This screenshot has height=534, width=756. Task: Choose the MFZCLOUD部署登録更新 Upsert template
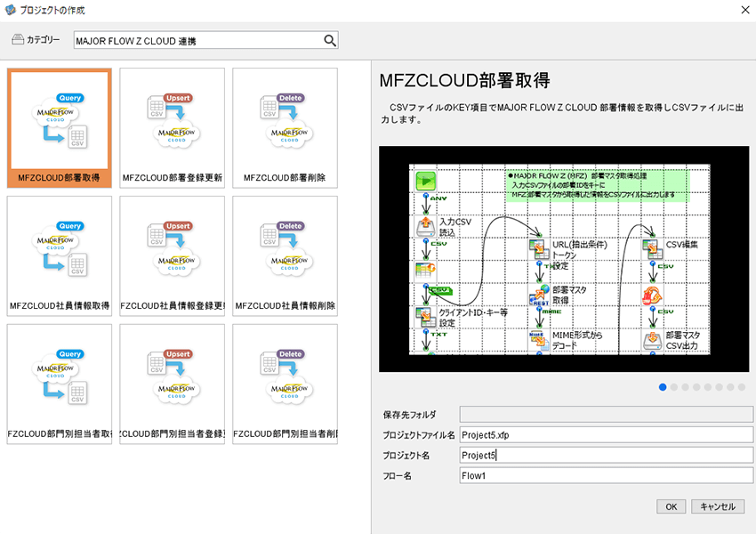tap(173, 128)
